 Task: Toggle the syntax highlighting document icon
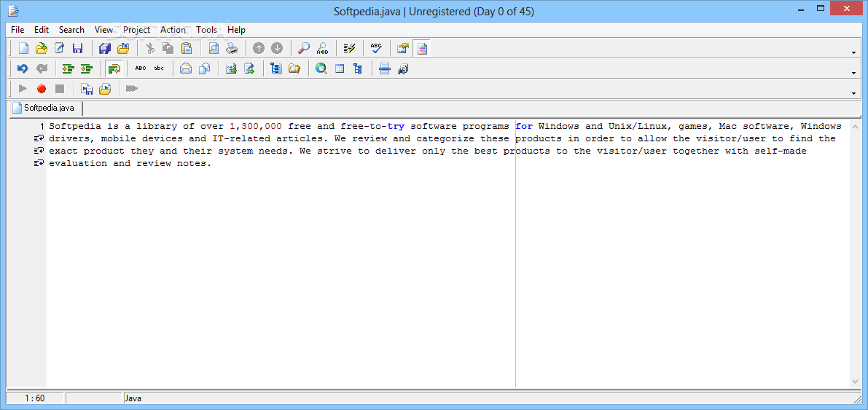point(422,49)
